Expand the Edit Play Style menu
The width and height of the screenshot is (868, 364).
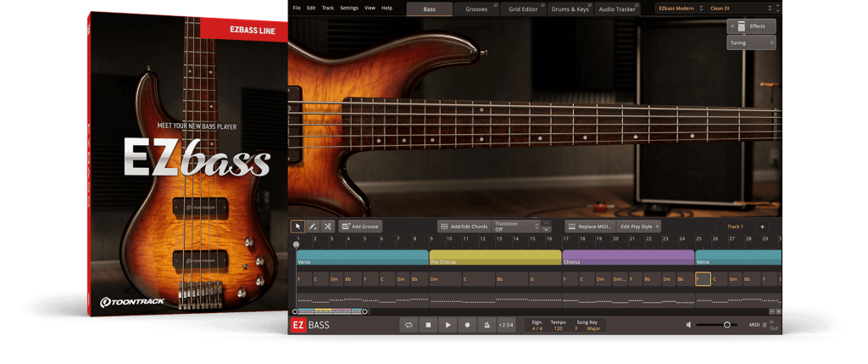click(x=639, y=226)
